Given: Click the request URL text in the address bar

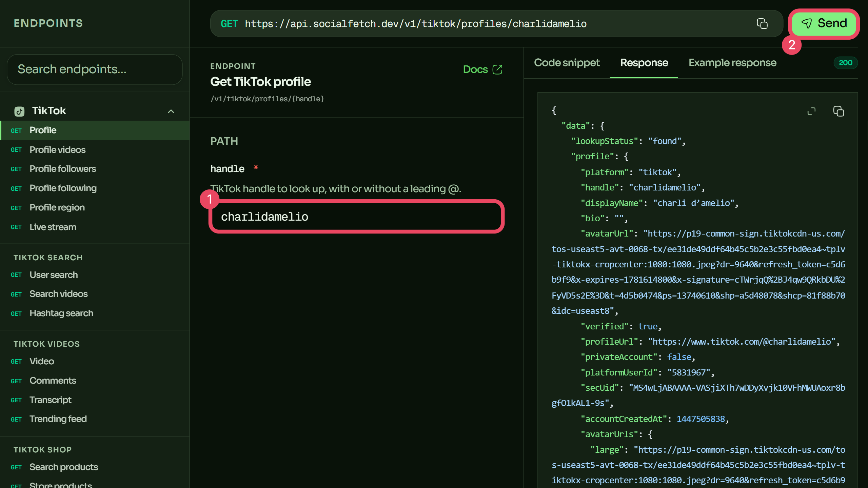Looking at the screenshot, I should click(x=416, y=24).
